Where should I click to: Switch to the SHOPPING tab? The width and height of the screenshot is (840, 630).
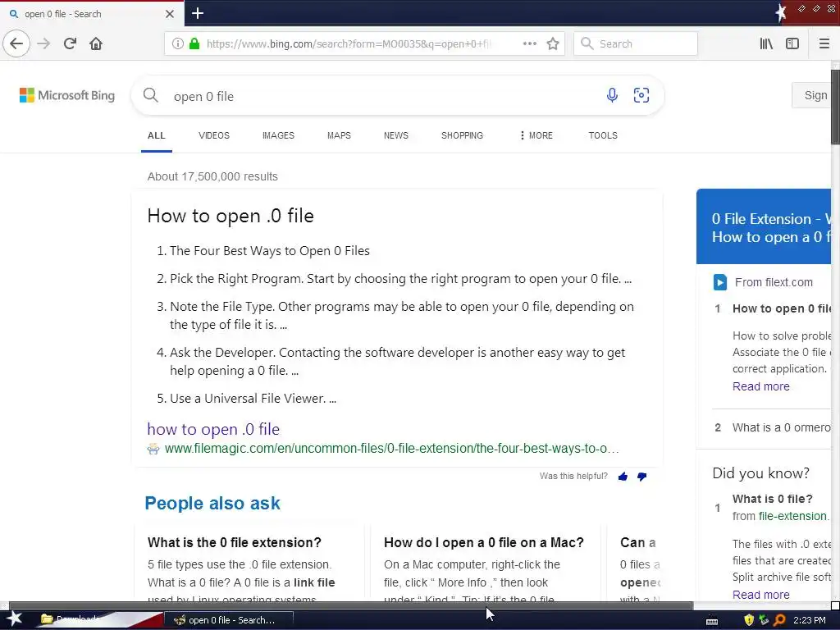tap(463, 135)
